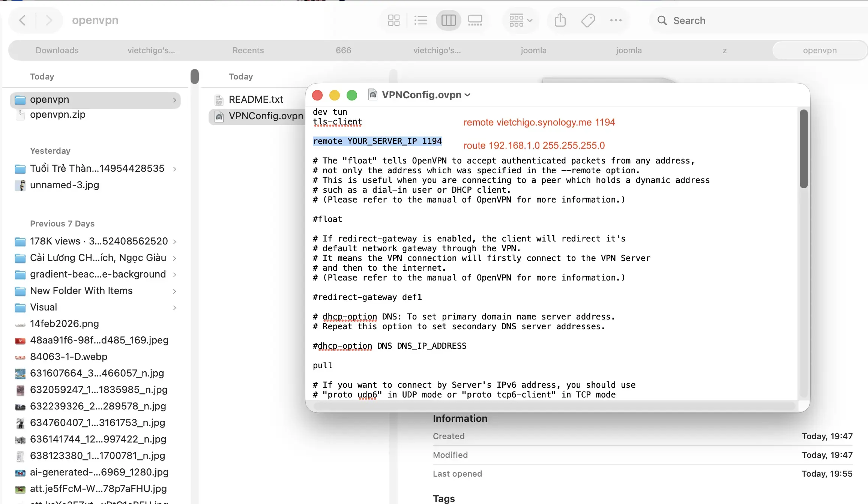This screenshot has width=868, height=504.
Task: Expand the Visual folder chevron
Action: 174,308
